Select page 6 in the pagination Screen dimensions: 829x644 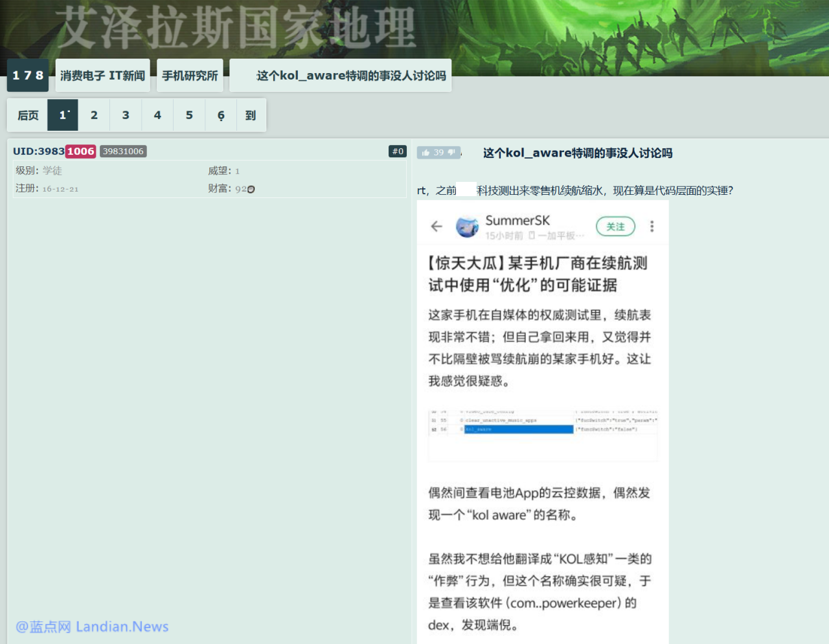(221, 115)
